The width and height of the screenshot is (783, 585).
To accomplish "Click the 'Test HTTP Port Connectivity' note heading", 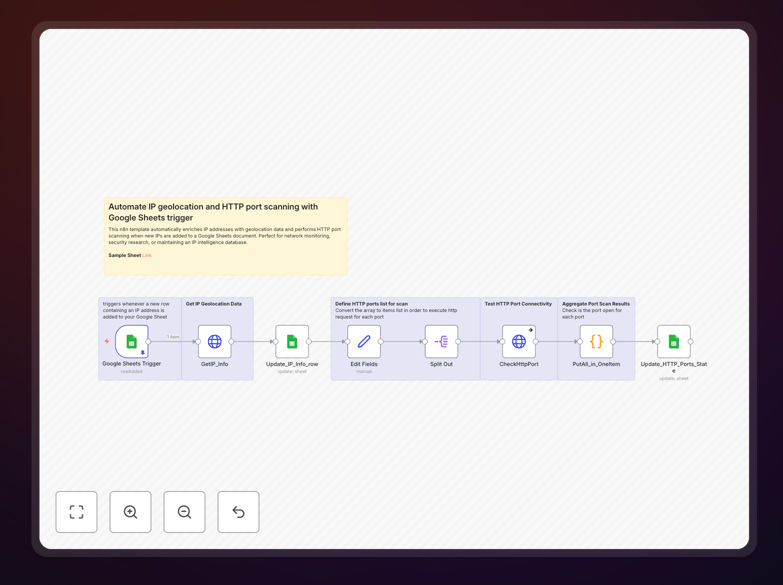I will coord(518,304).
